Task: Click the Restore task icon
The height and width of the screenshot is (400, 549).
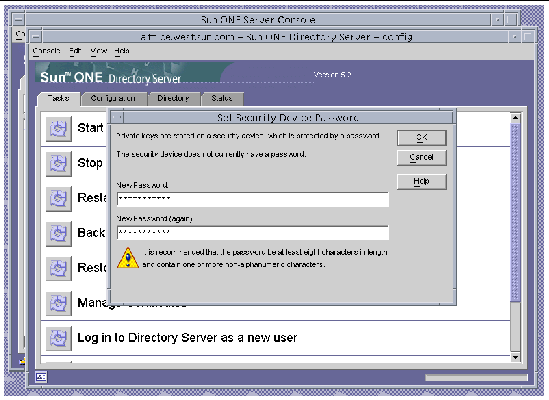Action: tap(59, 269)
